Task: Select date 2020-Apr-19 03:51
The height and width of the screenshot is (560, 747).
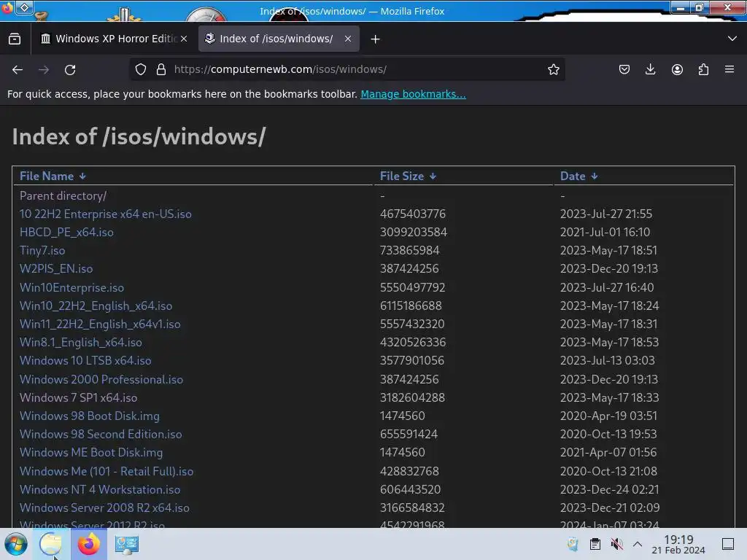Action: pos(608,416)
